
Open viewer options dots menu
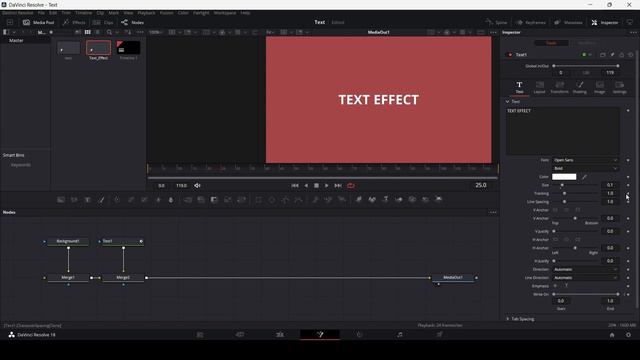pyautogui.click(x=493, y=32)
